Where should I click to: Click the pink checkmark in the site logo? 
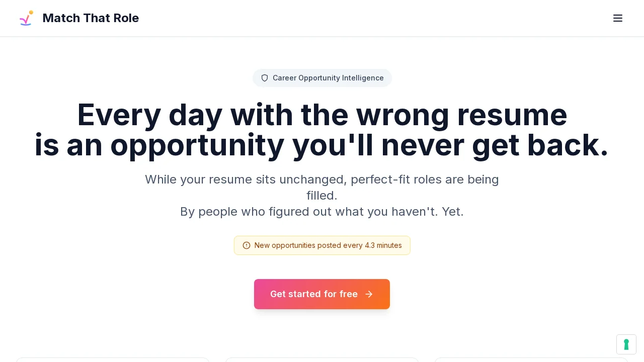(x=25, y=19)
